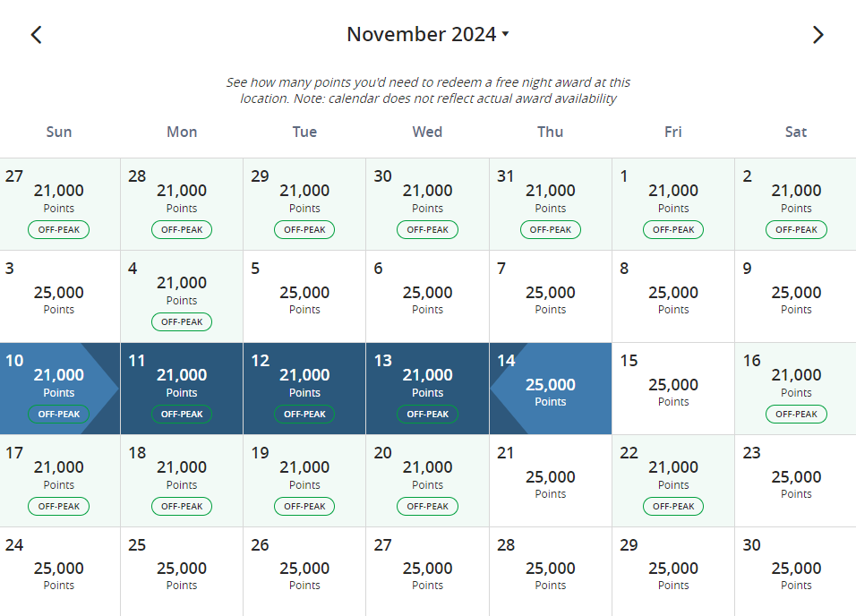Click the November 12 selected date
This screenshot has width=856, height=616.
(304, 388)
